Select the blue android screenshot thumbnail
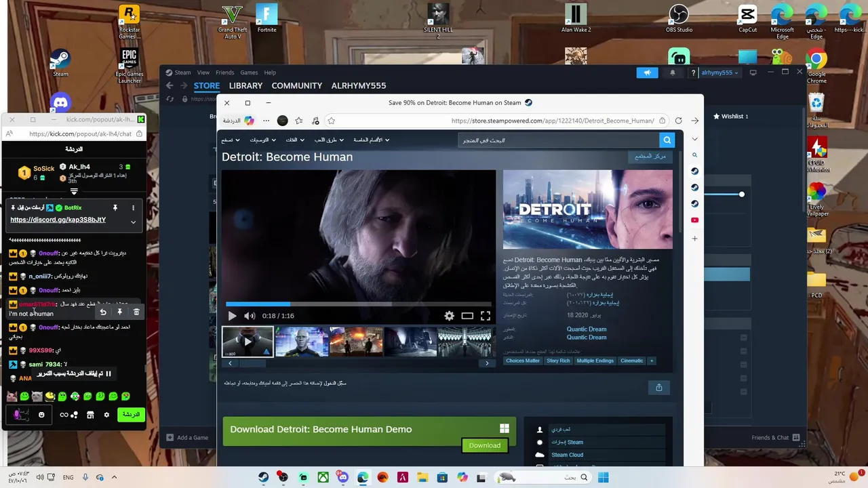 302,342
